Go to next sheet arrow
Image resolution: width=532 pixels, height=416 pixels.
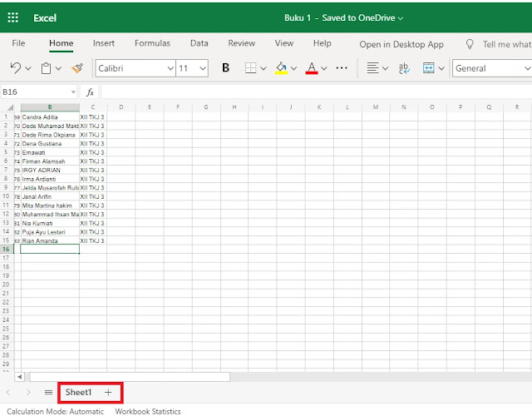[x=28, y=392]
